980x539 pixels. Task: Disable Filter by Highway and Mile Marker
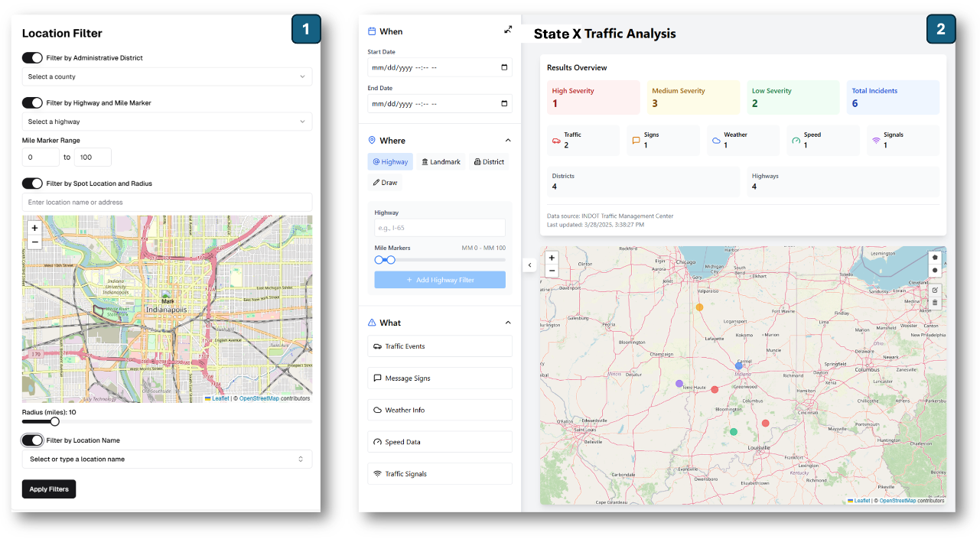(32, 103)
